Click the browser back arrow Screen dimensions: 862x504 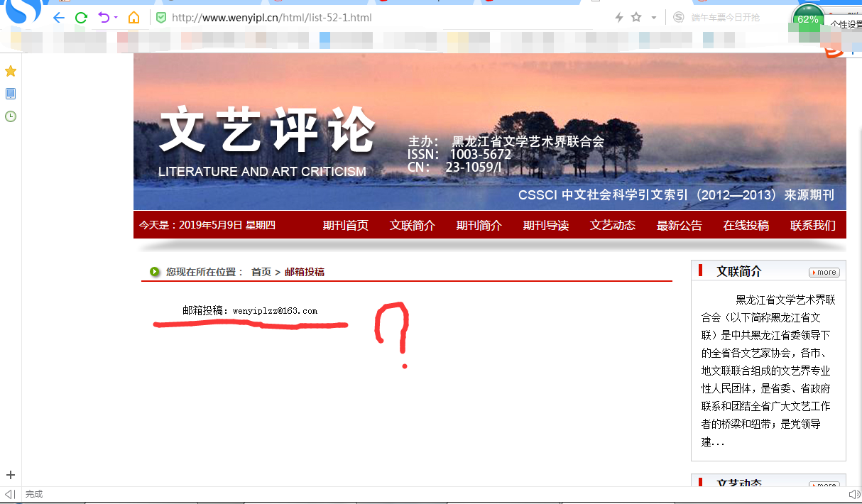pyautogui.click(x=58, y=18)
